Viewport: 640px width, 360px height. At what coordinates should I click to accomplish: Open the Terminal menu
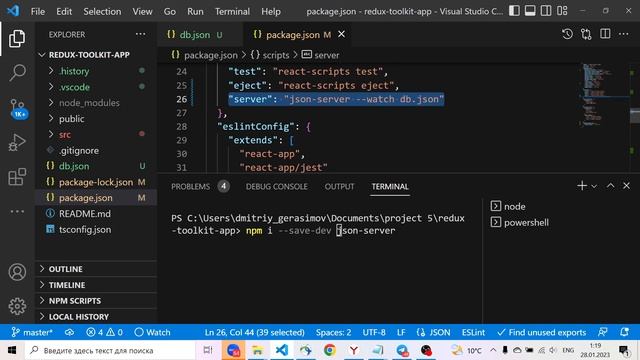(x=232, y=11)
